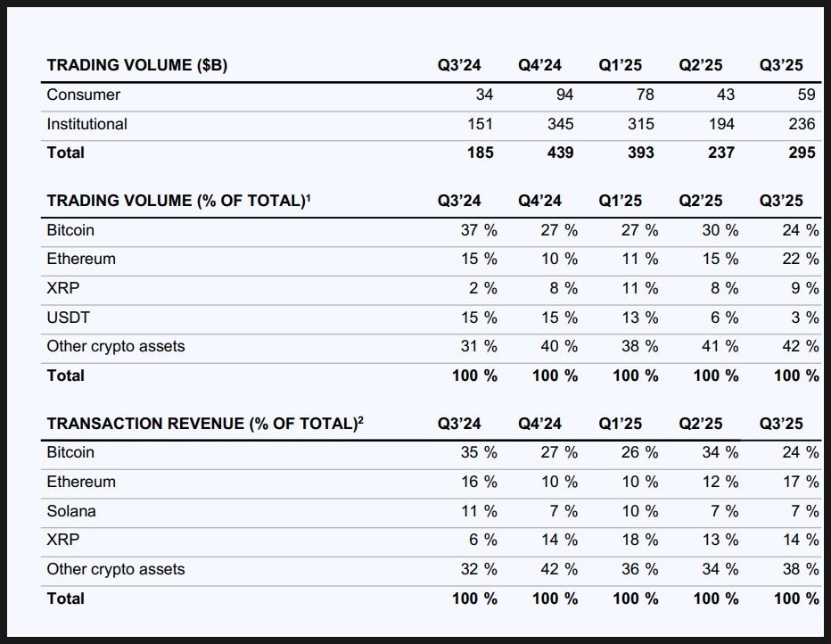
Task: Click the Q2'25 header in the Transaction Revenue table
Action: [x=701, y=424]
